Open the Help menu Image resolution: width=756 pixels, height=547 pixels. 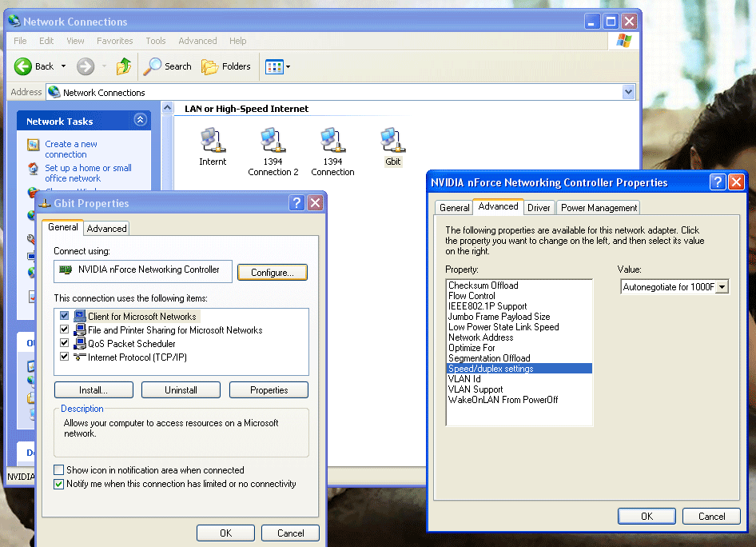(237, 41)
